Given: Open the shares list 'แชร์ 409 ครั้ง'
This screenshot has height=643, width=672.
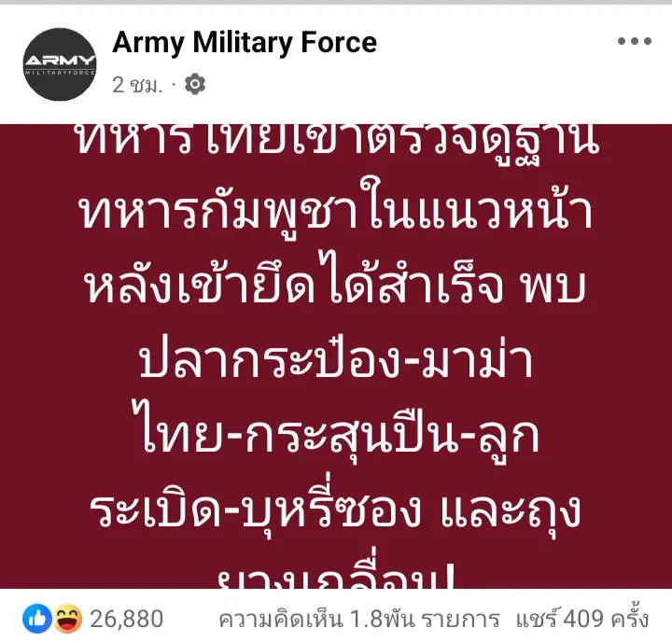Looking at the screenshot, I should (582, 619).
